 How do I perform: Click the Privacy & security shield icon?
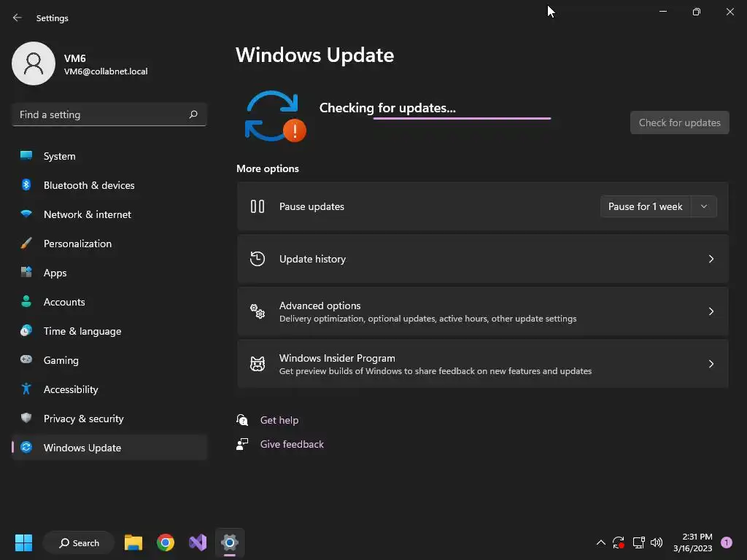[26, 418]
